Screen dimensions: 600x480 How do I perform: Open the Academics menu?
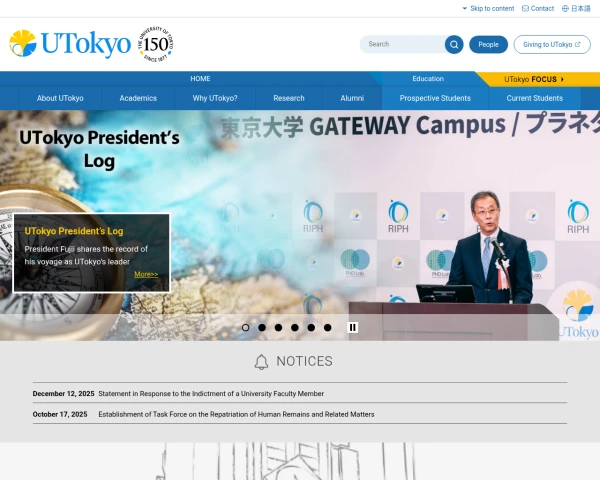click(138, 98)
